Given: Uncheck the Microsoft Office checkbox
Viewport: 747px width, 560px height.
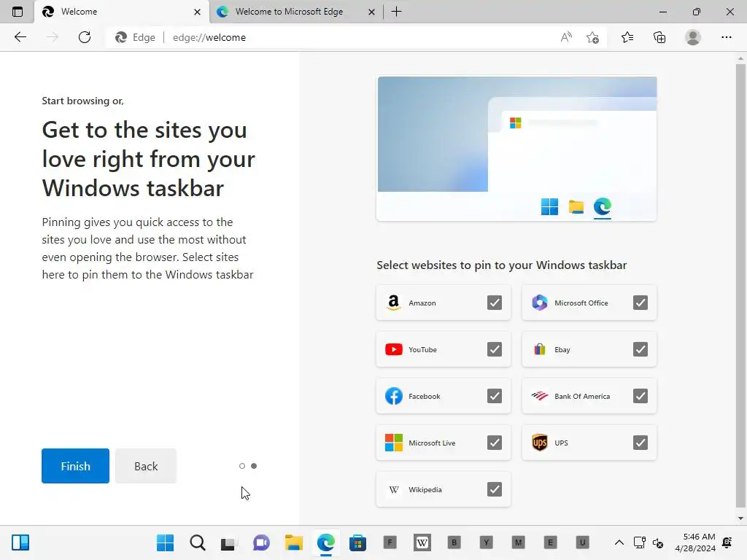Looking at the screenshot, I should (640, 303).
